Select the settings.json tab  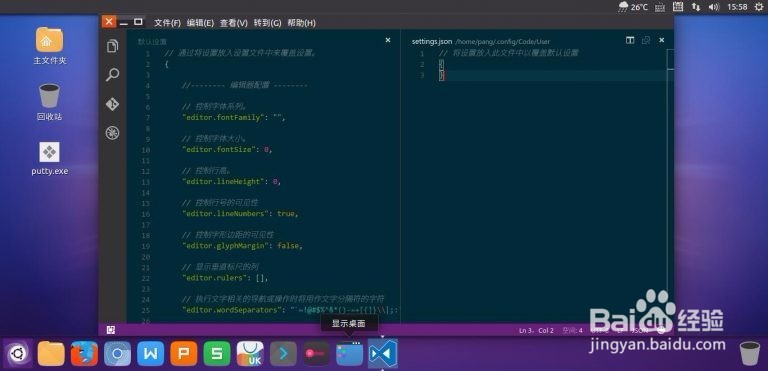pos(432,42)
